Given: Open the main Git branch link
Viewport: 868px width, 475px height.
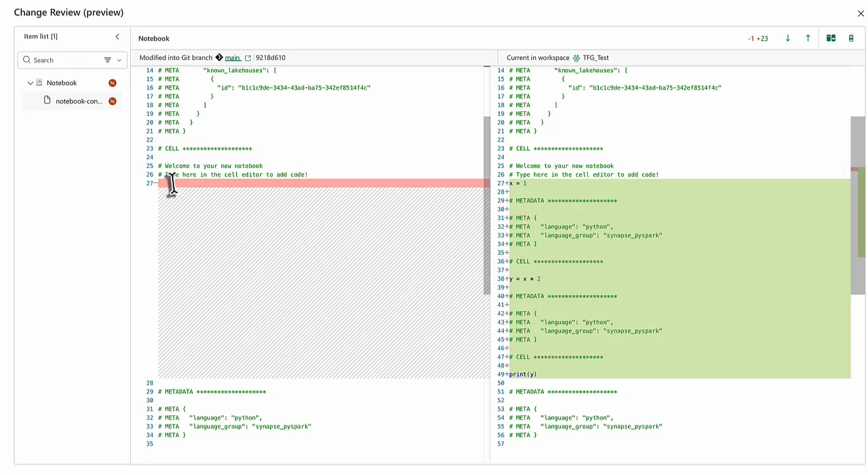Looking at the screenshot, I should pyautogui.click(x=232, y=58).
